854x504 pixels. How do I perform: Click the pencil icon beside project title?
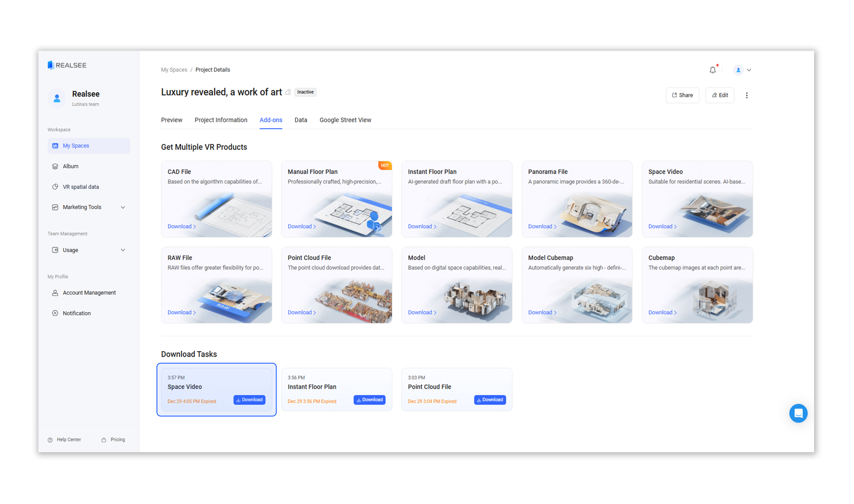[x=288, y=92]
